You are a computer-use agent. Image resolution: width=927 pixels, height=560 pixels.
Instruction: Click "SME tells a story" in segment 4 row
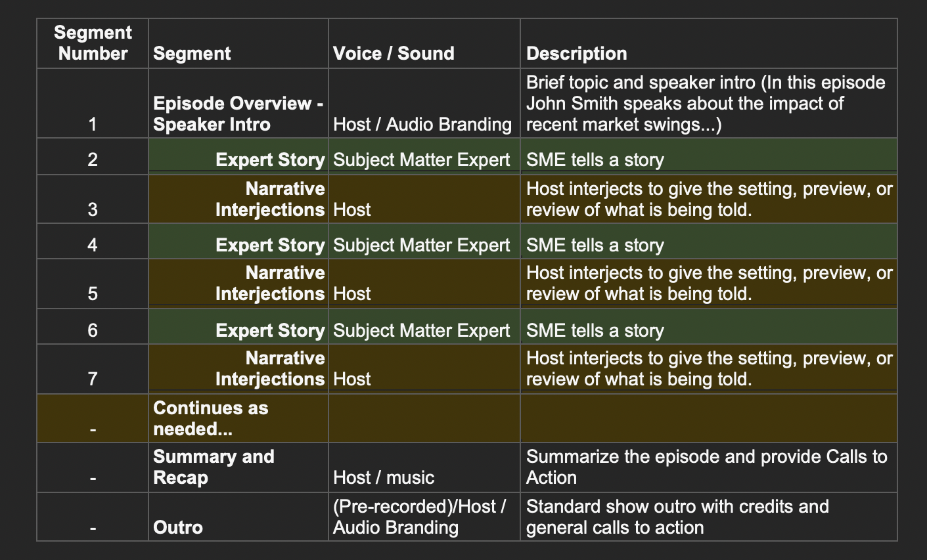click(x=709, y=242)
